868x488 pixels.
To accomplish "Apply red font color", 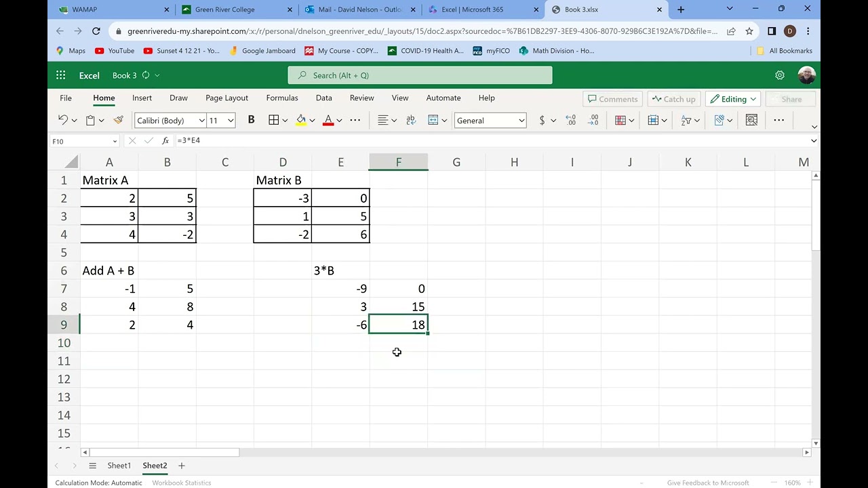I will (328, 120).
